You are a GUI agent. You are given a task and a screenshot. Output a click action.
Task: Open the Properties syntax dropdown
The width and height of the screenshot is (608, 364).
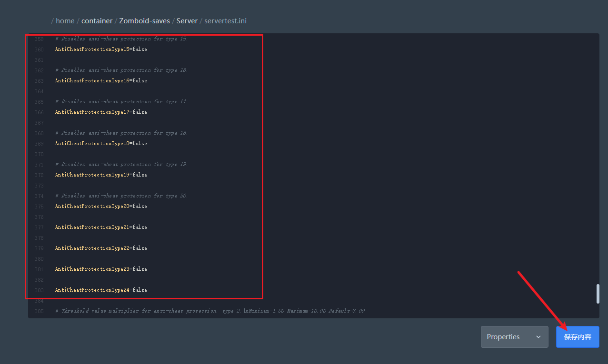[x=514, y=337]
